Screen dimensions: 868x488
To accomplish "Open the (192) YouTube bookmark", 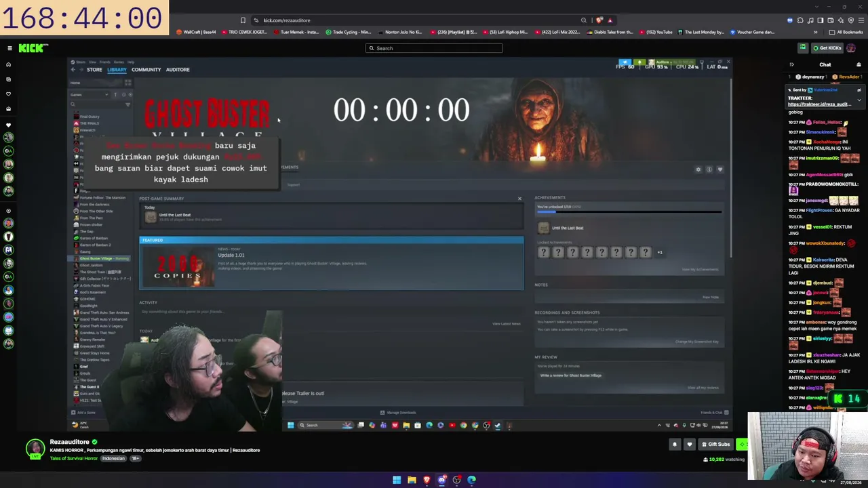I will click(x=655, y=32).
